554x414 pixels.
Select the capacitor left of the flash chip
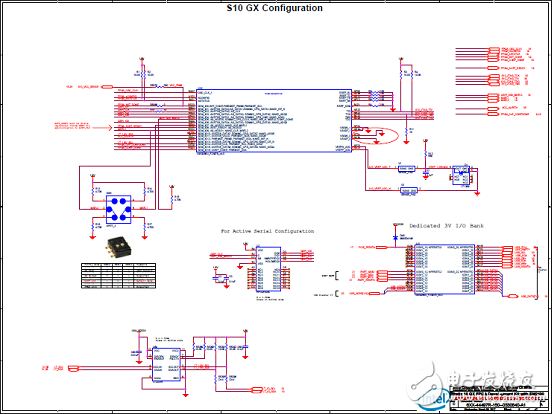tap(219, 279)
